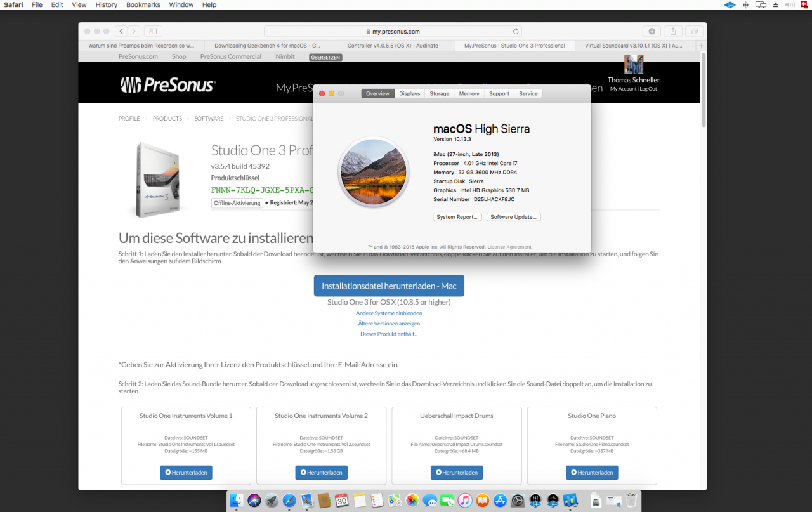Open Photos pinwheel icon in dock

[412, 500]
